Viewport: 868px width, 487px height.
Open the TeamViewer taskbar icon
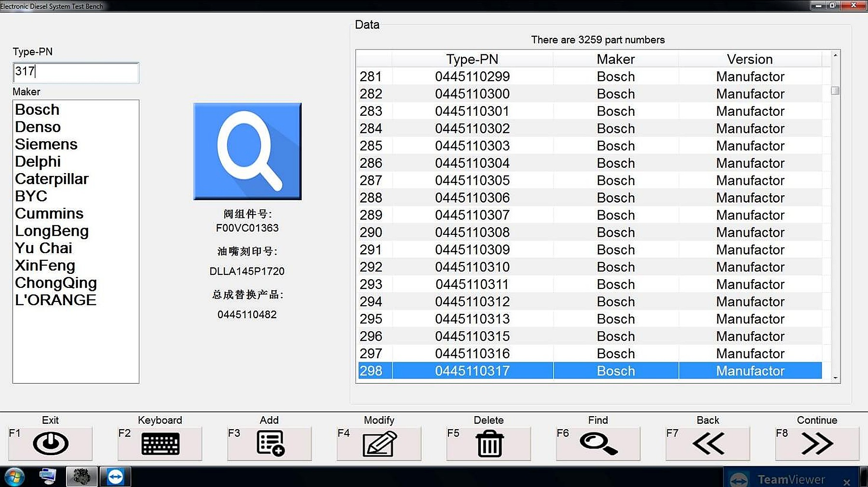pos(115,477)
